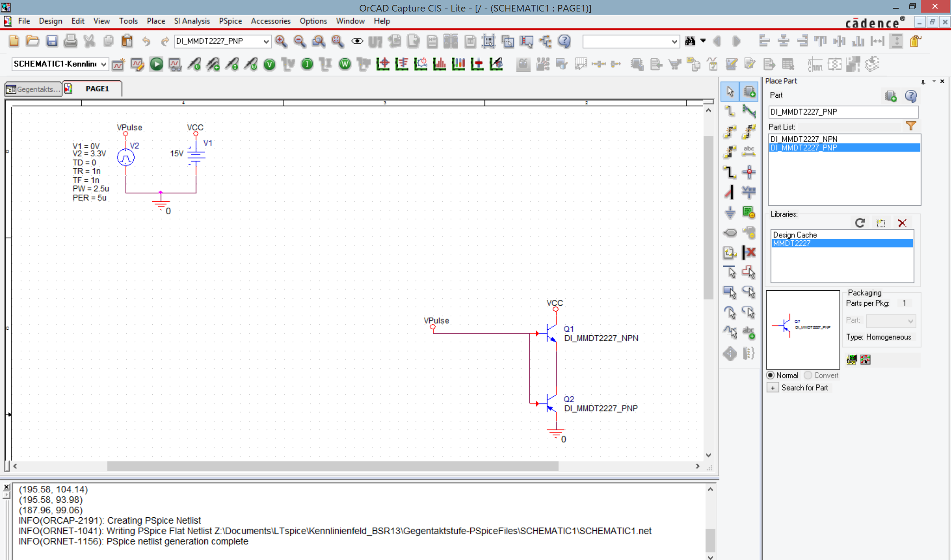The image size is (951, 560).
Task: Click the Select arrow tool in palette
Action: (730, 91)
